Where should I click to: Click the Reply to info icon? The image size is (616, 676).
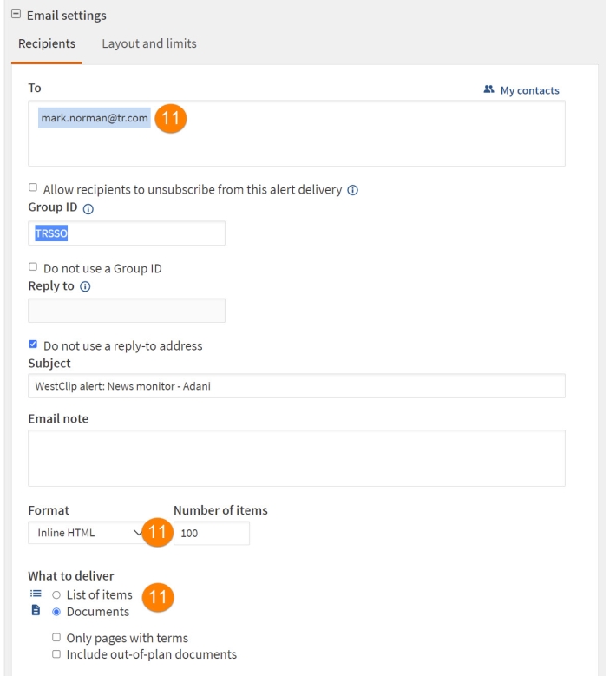tap(85, 286)
